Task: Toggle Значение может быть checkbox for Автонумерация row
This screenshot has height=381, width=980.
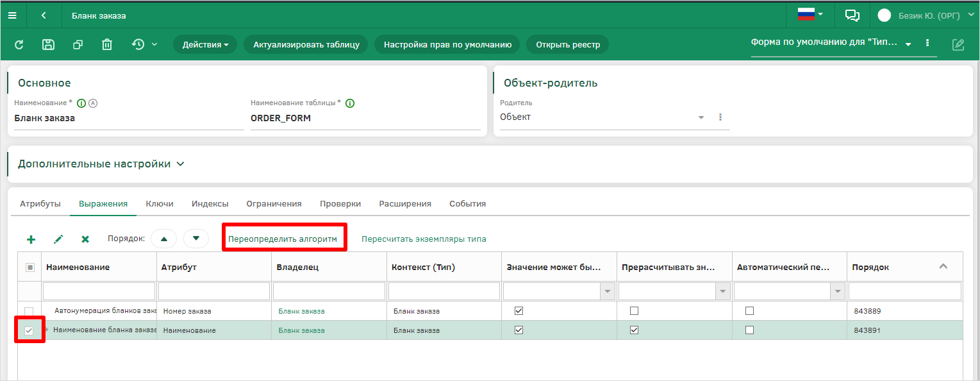Action: point(519,310)
